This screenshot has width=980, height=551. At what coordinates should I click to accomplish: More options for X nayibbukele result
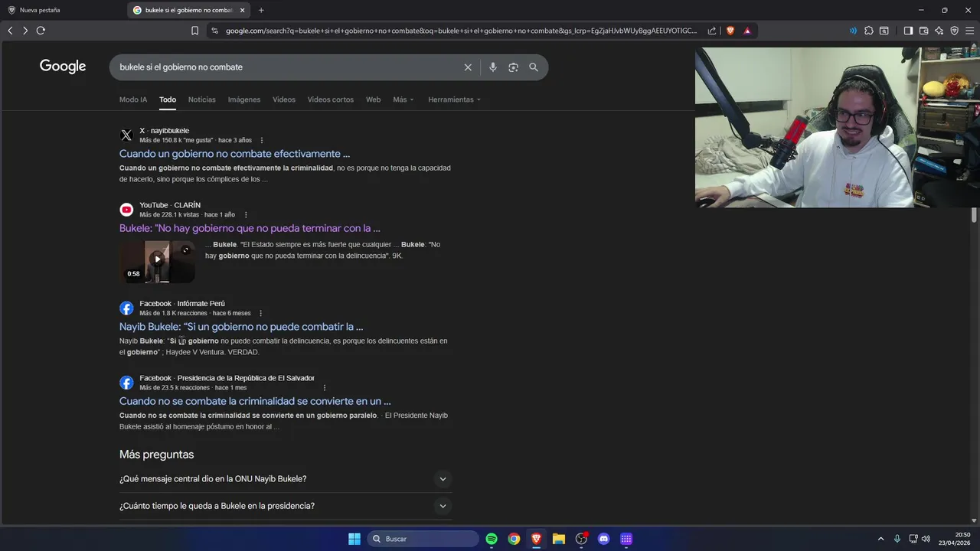pyautogui.click(x=262, y=141)
